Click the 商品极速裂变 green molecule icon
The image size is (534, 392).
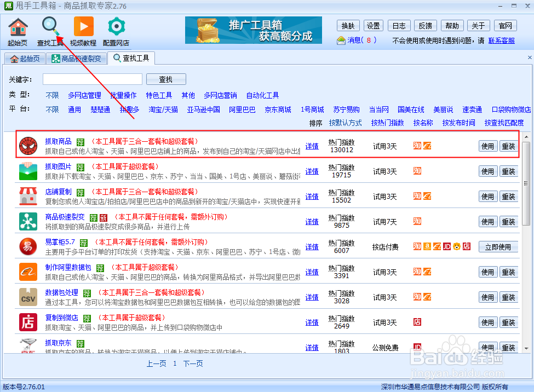pyautogui.click(x=28, y=221)
